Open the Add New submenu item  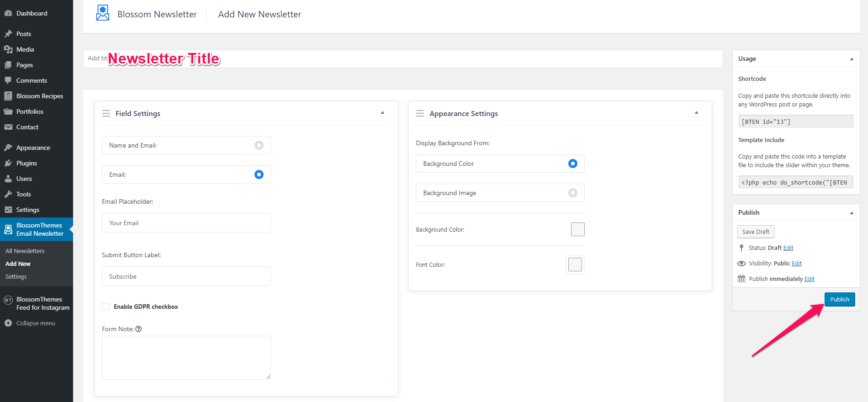[x=18, y=264]
